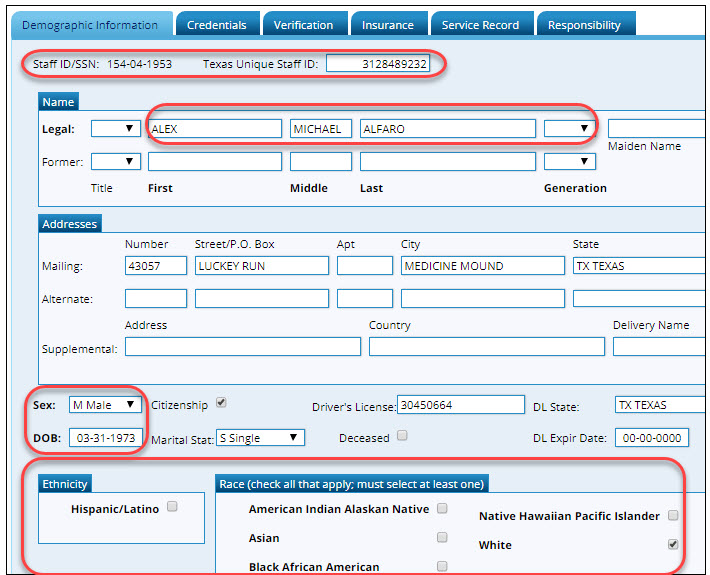Check the Deceased checkbox

click(402, 436)
